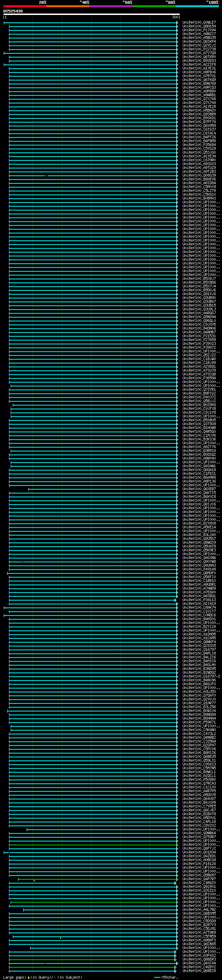Click the orange ~40% identity legend segment

68,7
